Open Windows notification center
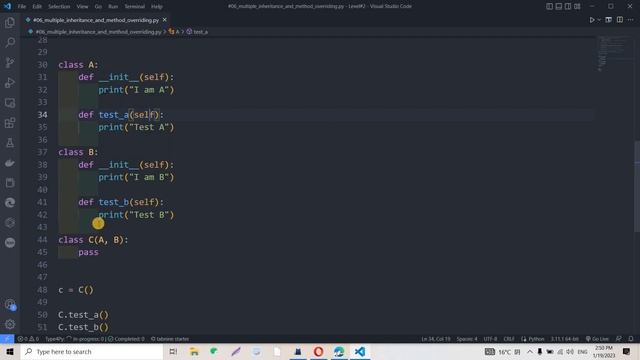This screenshot has height=360, width=640. pos(627,352)
